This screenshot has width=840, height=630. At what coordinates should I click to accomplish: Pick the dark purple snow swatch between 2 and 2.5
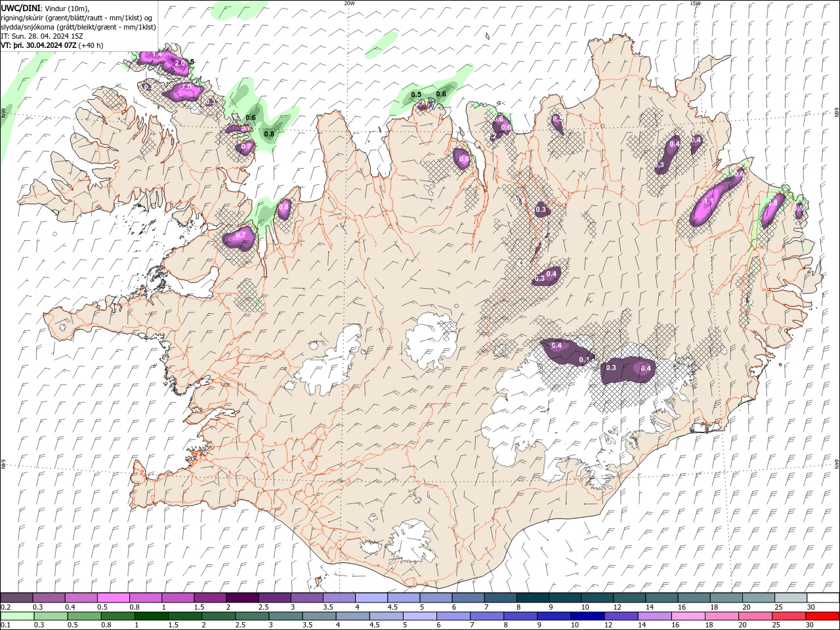[x=242, y=598]
